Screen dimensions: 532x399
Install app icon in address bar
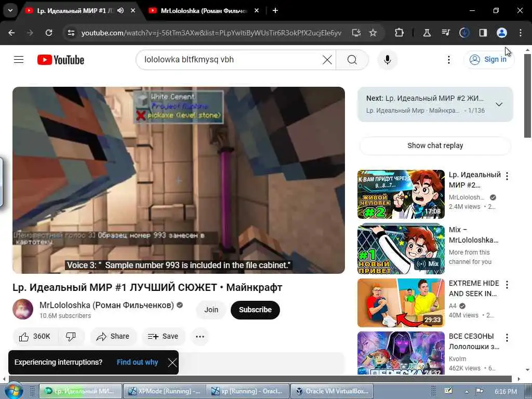pos(356,33)
